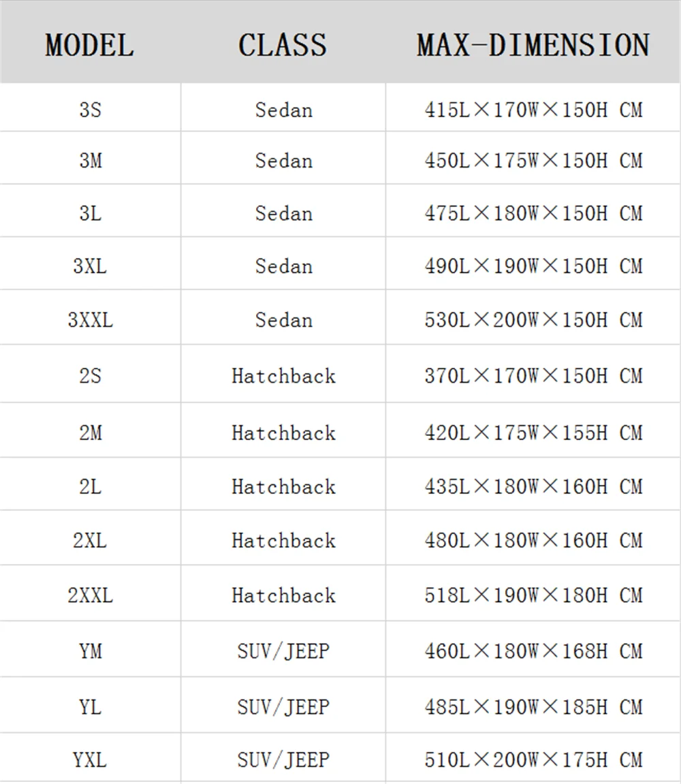Click the 3XXL model cell

pyautogui.click(x=90, y=319)
